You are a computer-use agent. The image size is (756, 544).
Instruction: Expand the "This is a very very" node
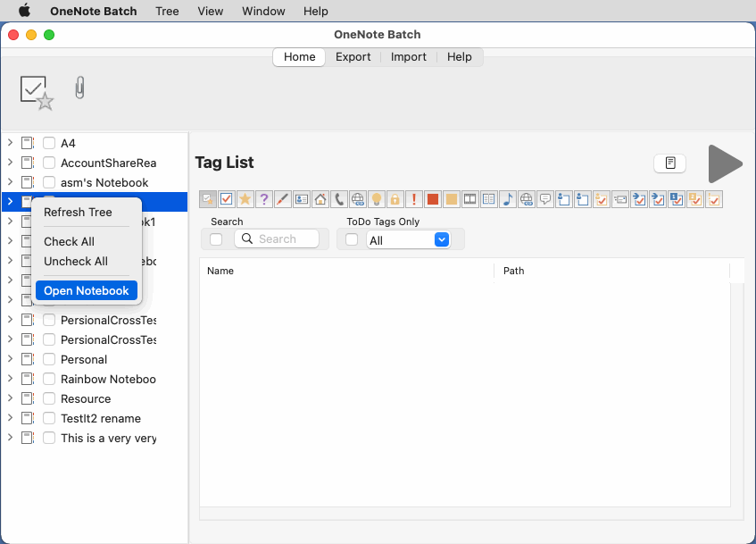(x=10, y=438)
